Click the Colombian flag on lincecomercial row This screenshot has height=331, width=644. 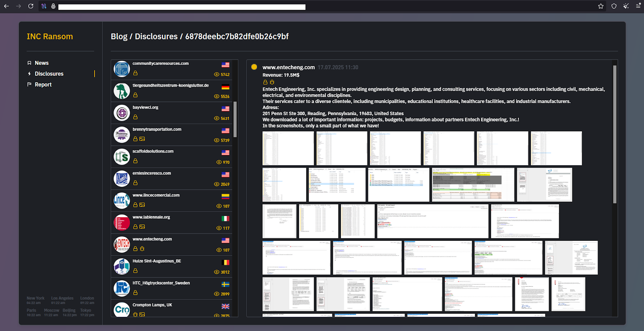coord(225,197)
